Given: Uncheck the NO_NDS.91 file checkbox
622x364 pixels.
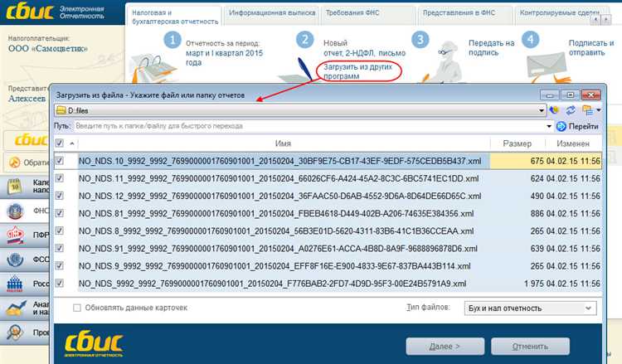Looking at the screenshot, I should 60,248.
